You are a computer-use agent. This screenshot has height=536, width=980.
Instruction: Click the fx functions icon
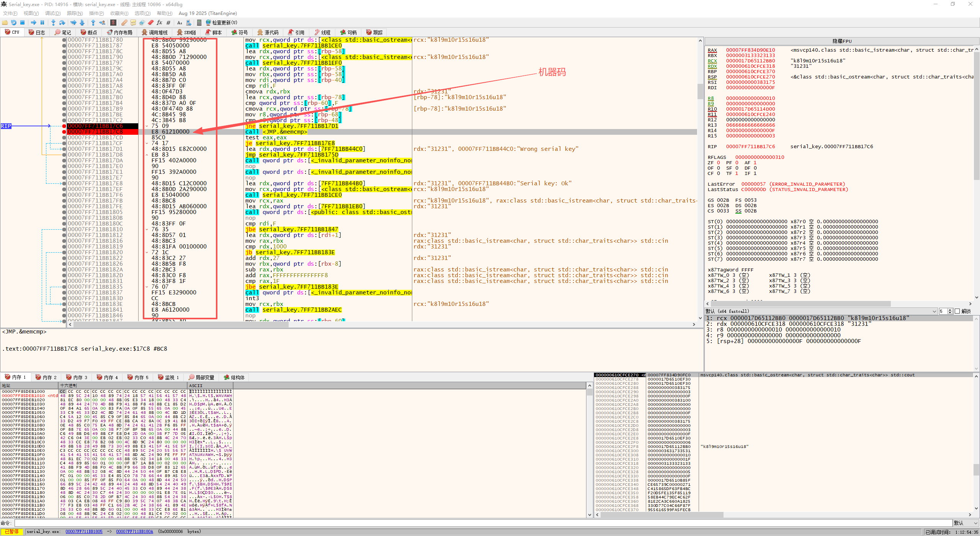(x=159, y=23)
